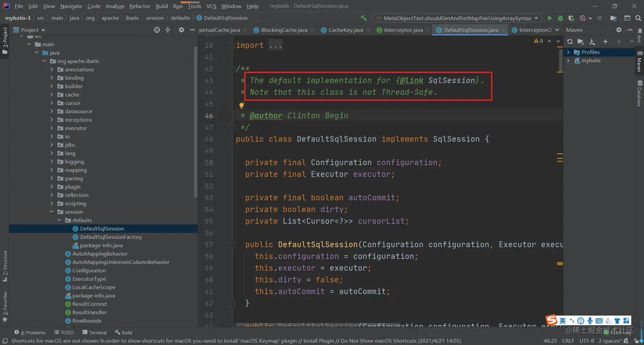Close the DefaultSqlSession.java tab
Viewport: 644px width, 345px height.
click(503, 30)
